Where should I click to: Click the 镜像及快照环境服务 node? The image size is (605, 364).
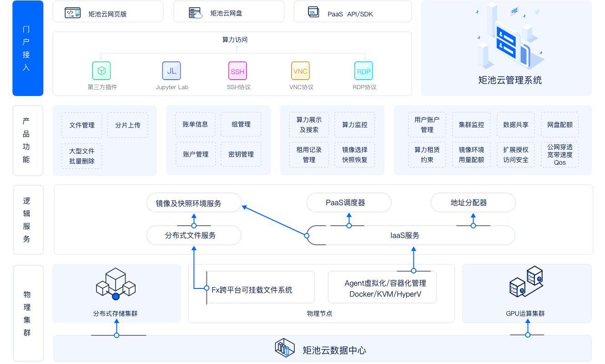click(x=193, y=203)
